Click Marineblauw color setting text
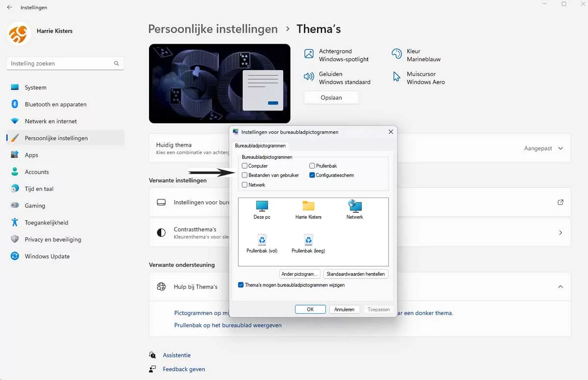588x380 pixels. [423, 59]
